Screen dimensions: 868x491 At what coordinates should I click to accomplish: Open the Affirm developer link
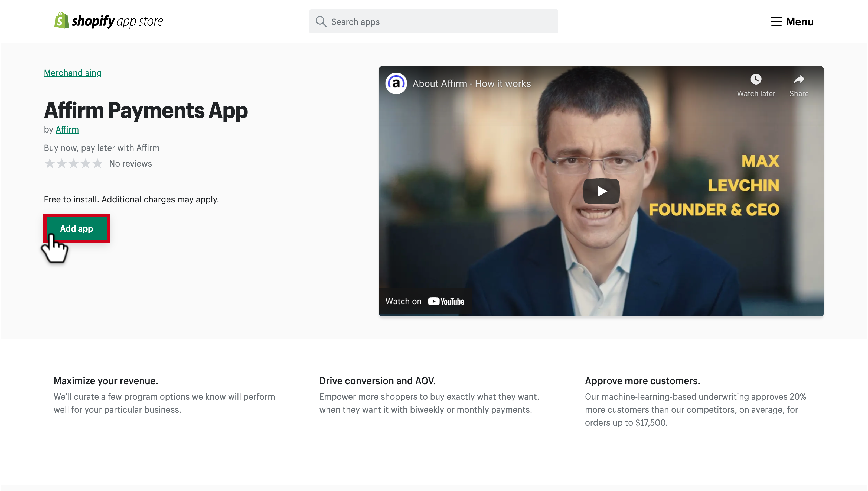tap(67, 130)
